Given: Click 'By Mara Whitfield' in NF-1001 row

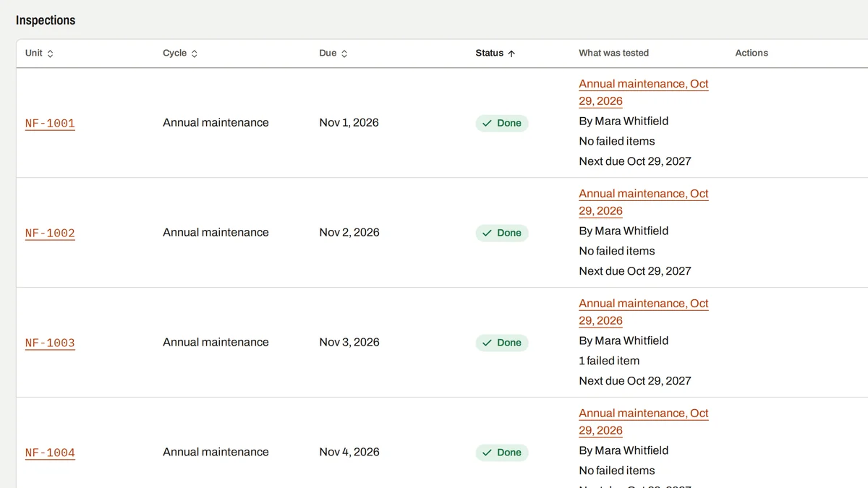Looking at the screenshot, I should coord(624,121).
